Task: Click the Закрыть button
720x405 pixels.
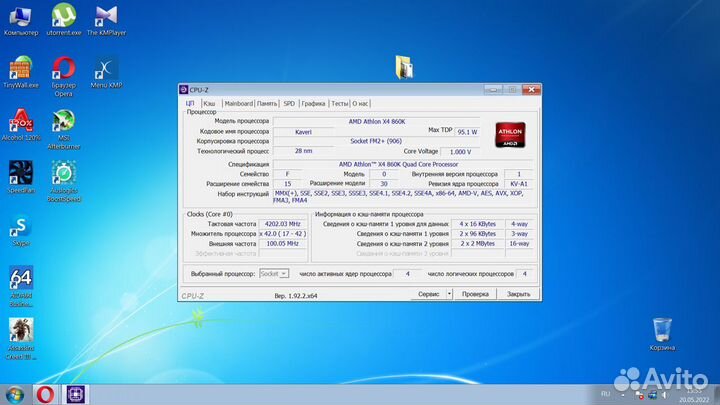Action: coord(518,294)
